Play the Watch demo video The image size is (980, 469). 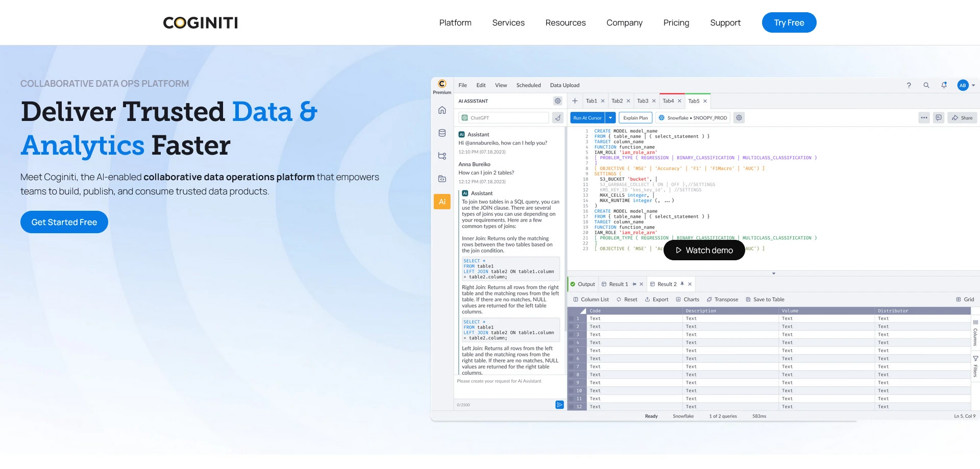pyautogui.click(x=704, y=250)
